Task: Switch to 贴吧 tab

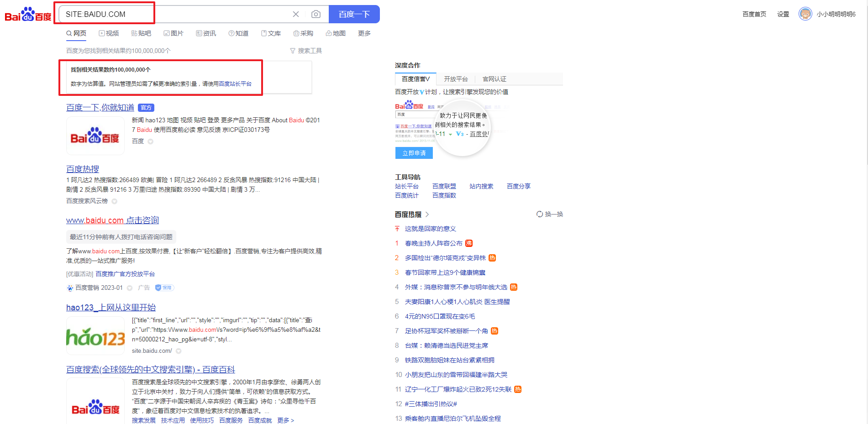Action: (141, 33)
